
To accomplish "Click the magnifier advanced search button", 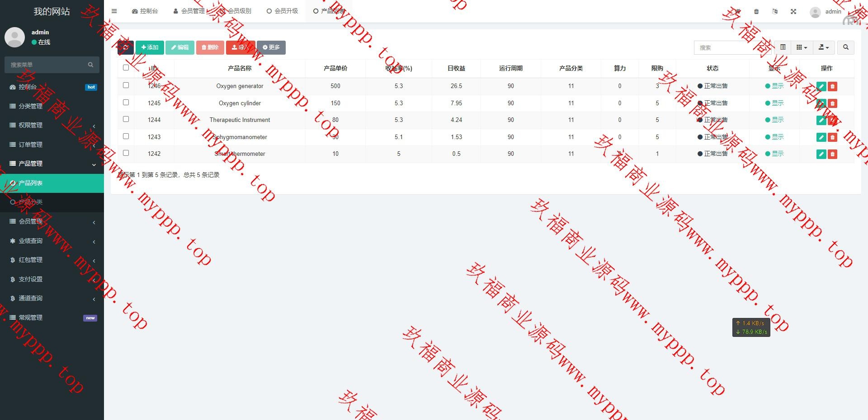I will tap(845, 47).
